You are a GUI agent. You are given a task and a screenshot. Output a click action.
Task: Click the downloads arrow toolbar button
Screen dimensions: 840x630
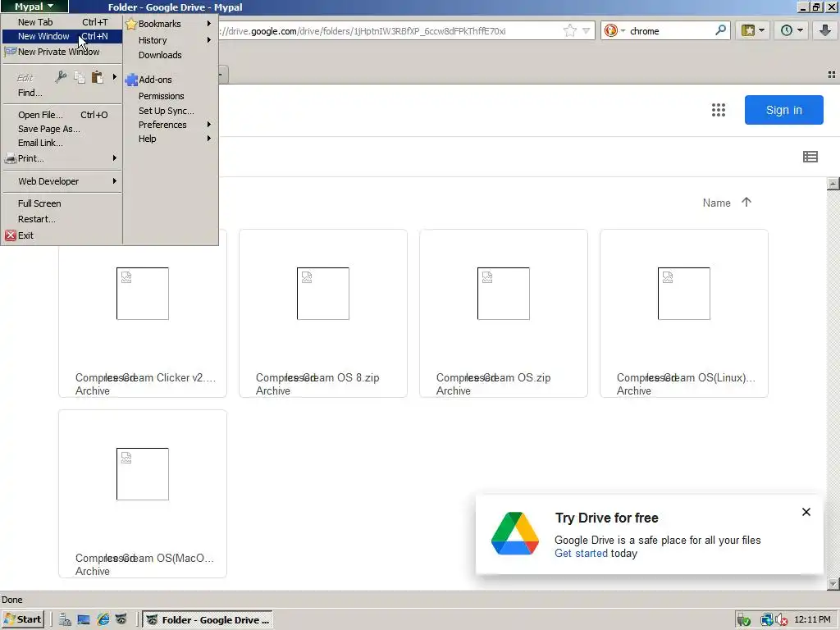(x=825, y=30)
